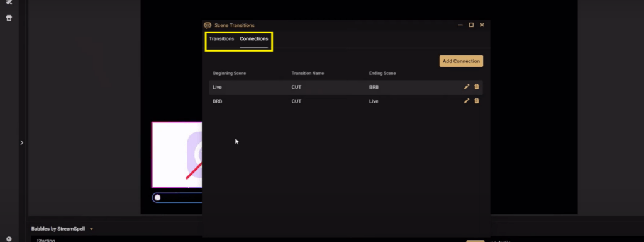Image resolution: width=644 pixels, height=242 pixels.
Task: Click the Scene Transitions window logo icon
Action: click(208, 25)
